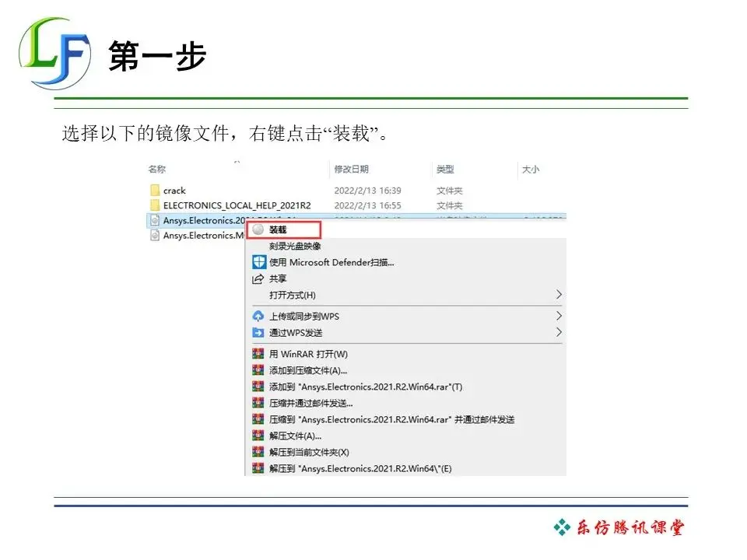Click the Microsoft Defender shield icon

(258, 262)
